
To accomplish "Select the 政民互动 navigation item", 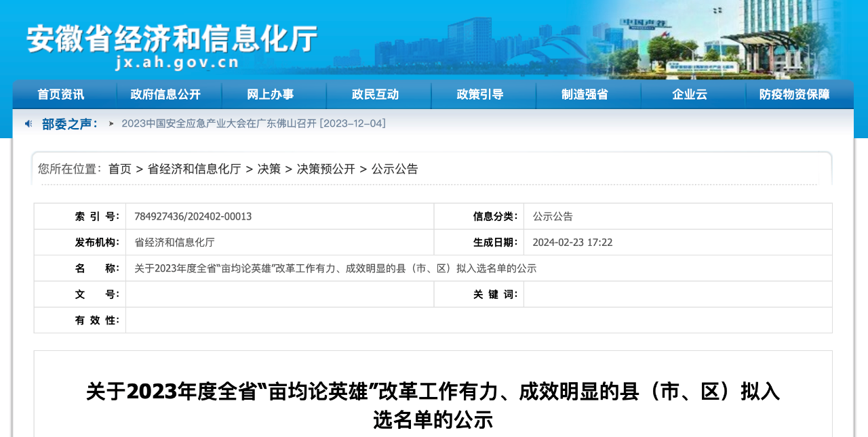I will click(375, 95).
